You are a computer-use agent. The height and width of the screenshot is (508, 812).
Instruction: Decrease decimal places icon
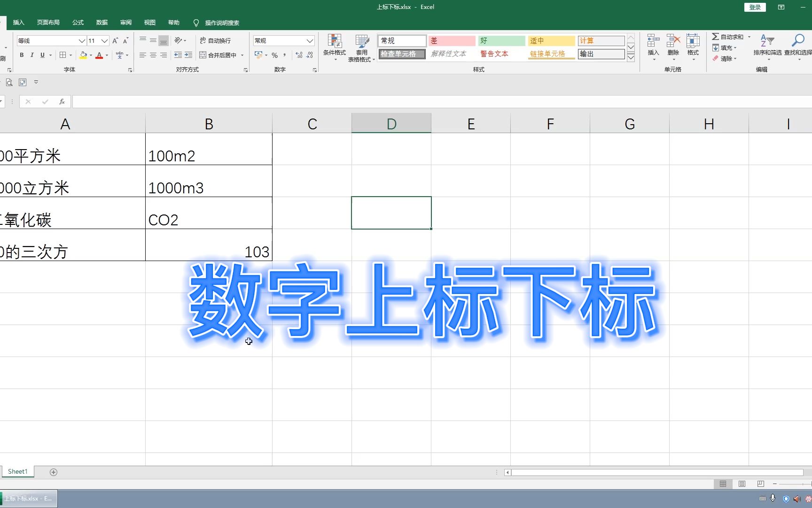point(310,55)
